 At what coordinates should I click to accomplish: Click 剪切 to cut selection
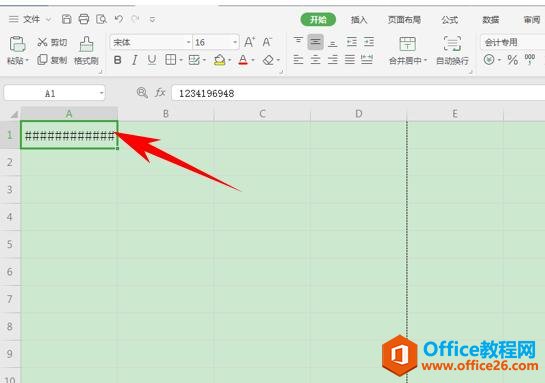click(52, 42)
